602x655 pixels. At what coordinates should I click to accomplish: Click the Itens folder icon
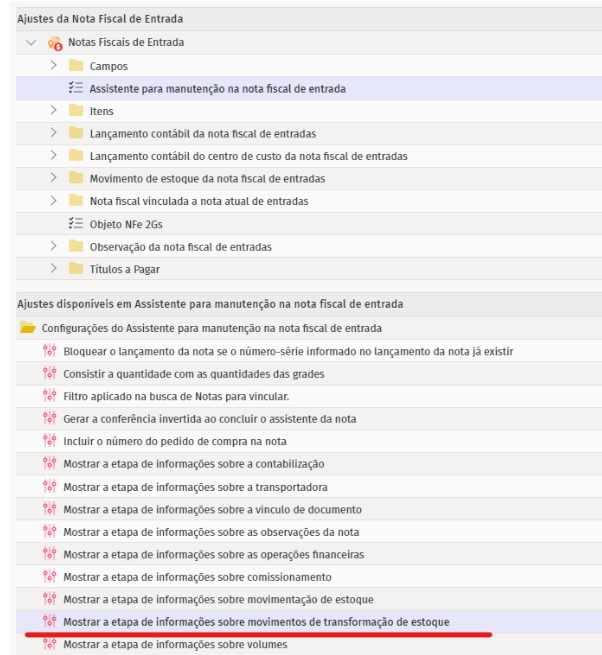76,111
